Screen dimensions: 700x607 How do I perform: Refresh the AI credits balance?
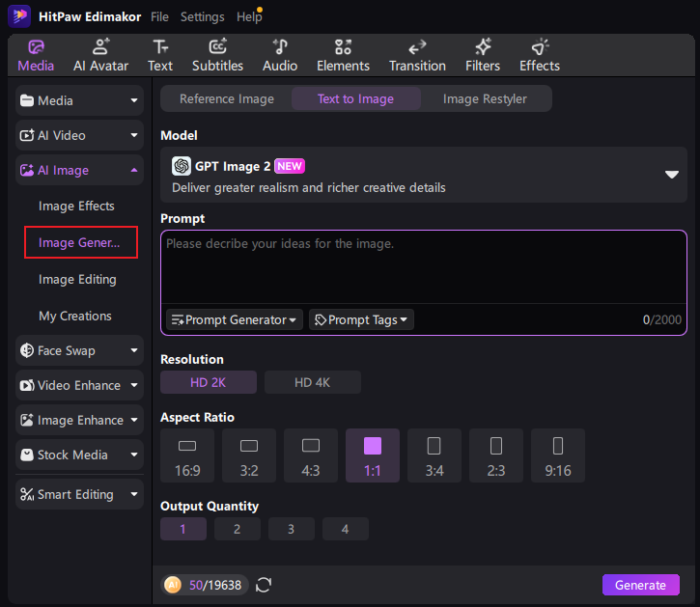click(264, 585)
